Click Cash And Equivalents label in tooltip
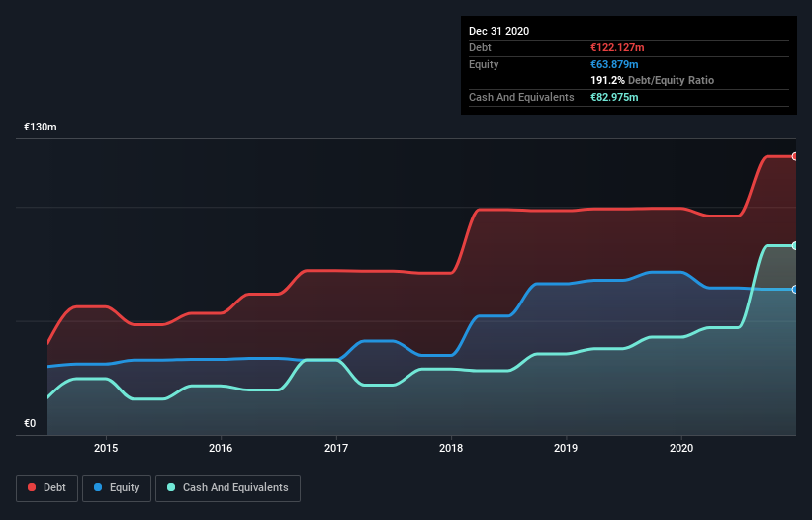The image size is (812, 520). point(521,97)
